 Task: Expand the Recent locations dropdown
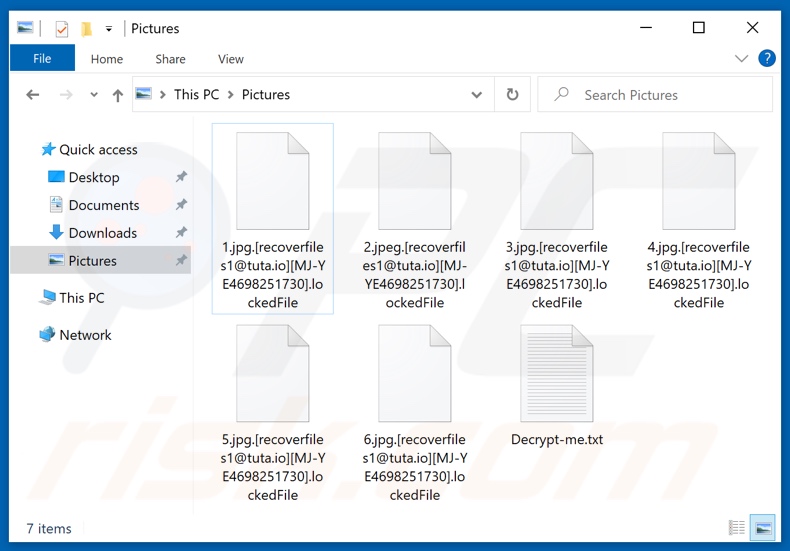(x=94, y=95)
